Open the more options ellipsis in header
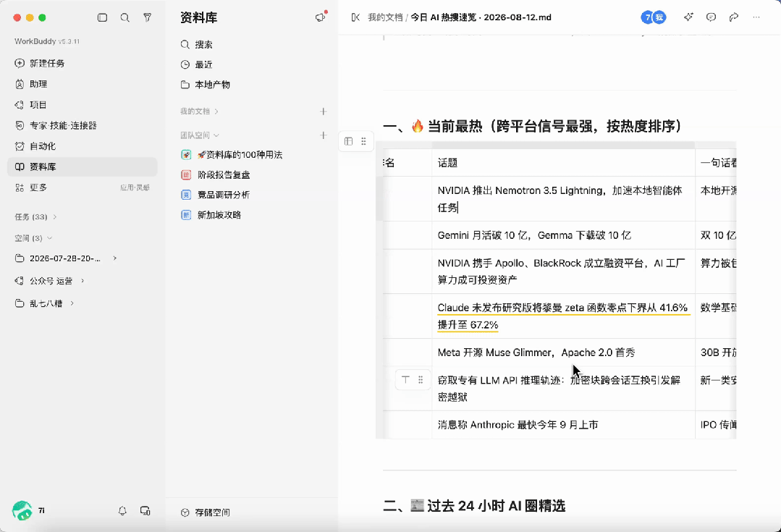This screenshot has width=781, height=532. [756, 17]
